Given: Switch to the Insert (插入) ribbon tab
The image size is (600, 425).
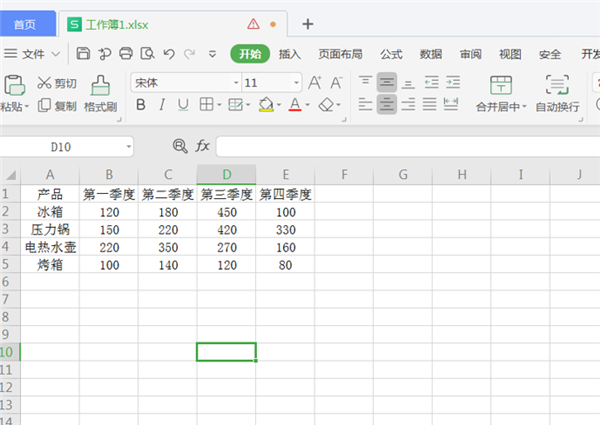Looking at the screenshot, I should 290,54.
